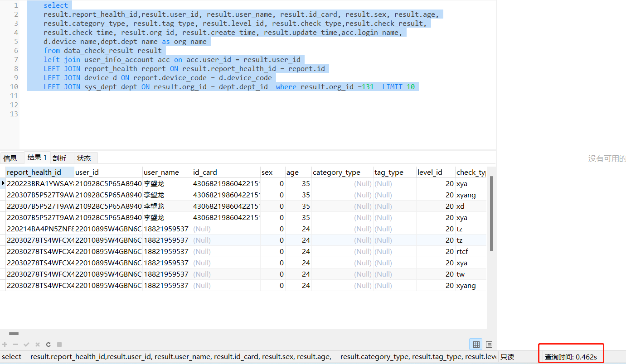626x364 pixels.
Task: Click the delete record minus icon
Action: (15, 345)
